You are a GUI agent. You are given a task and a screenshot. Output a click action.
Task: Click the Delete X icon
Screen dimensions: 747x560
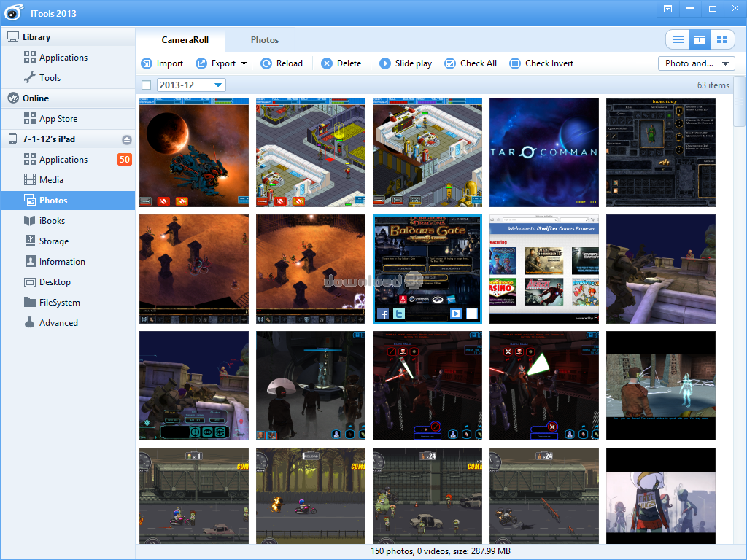pyautogui.click(x=326, y=63)
